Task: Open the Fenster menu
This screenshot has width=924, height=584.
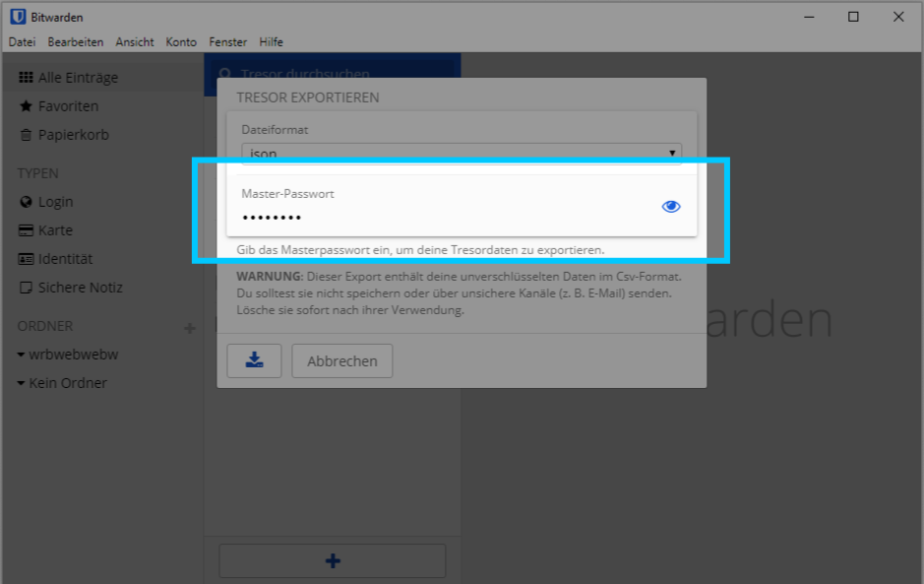Action: (227, 42)
